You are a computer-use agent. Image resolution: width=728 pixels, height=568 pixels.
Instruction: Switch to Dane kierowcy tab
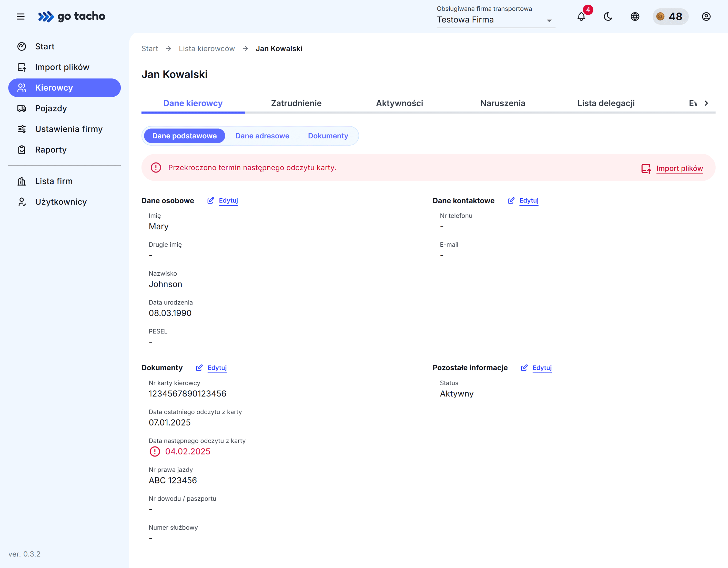click(193, 103)
